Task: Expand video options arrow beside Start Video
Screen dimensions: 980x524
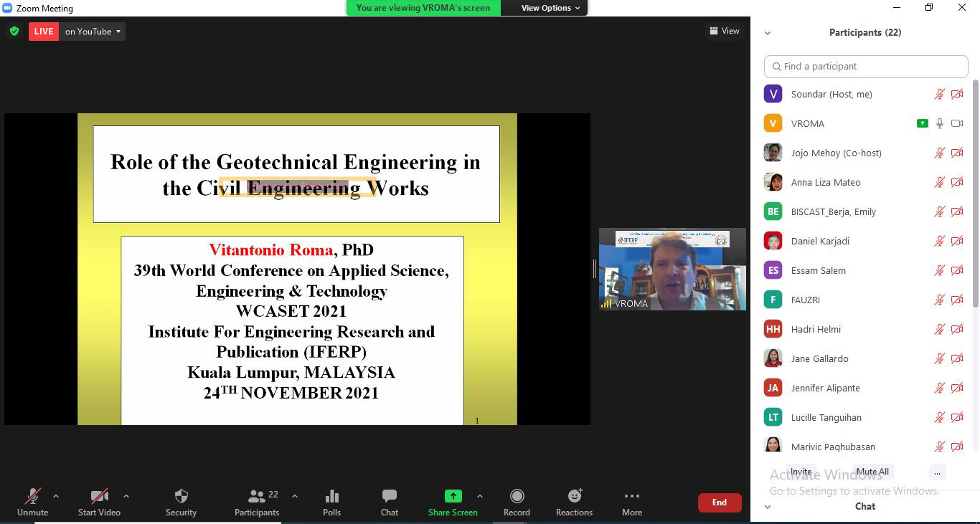Action: tap(126, 496)
